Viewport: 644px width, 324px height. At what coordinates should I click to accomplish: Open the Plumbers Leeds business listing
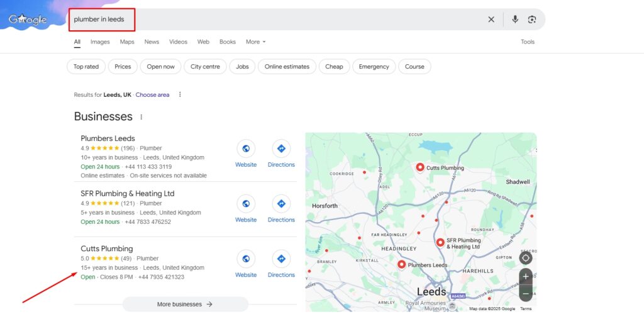pyautogui.click(x=108, y=138)
